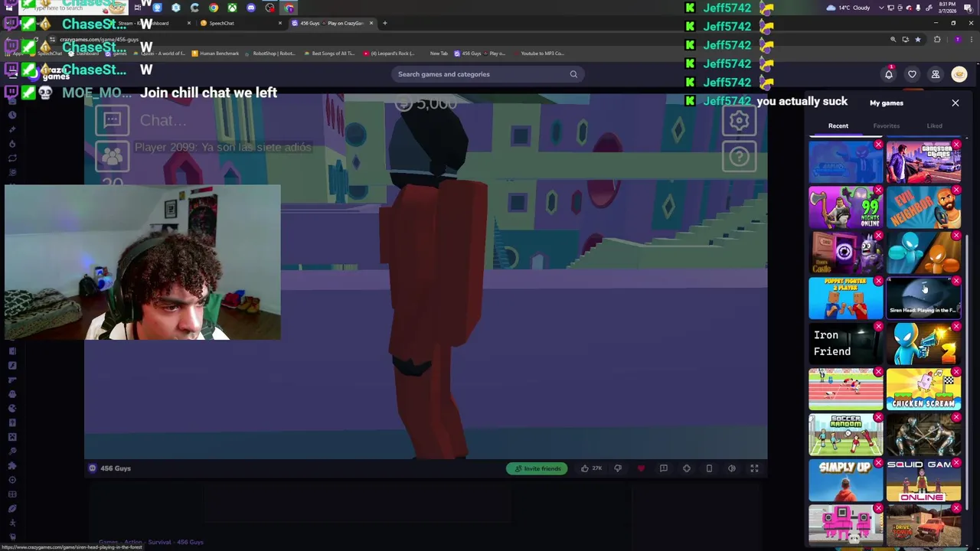980x551 pixels.
Task: Open Squid Game Online thumbnail
Action: (x=923, y=481)
